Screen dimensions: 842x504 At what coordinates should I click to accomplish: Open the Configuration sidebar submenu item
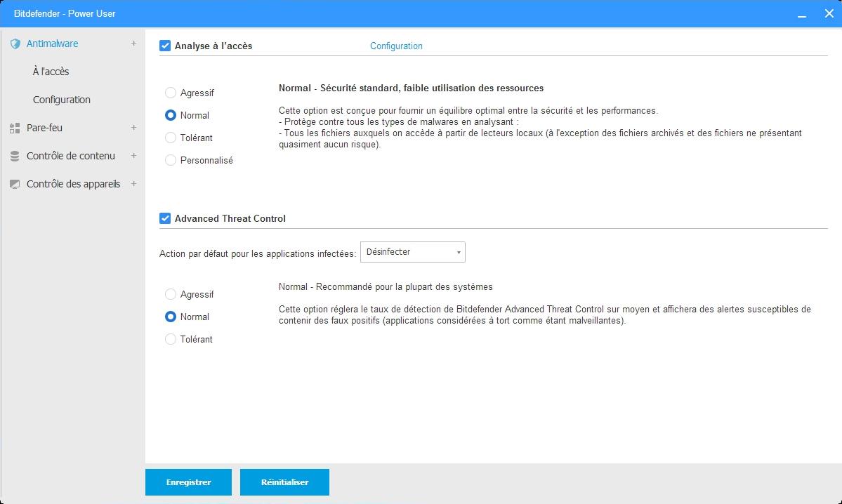62,100
